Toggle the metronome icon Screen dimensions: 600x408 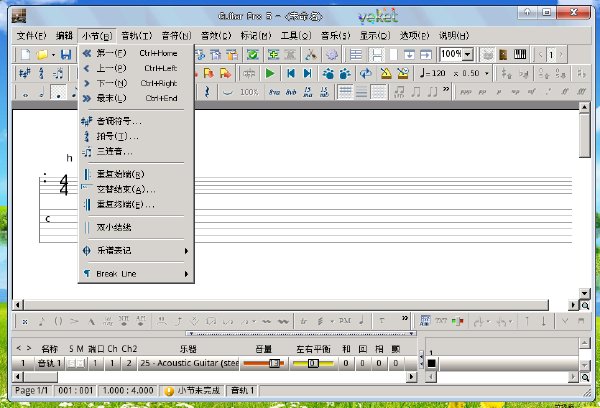(x=386, y=73)
